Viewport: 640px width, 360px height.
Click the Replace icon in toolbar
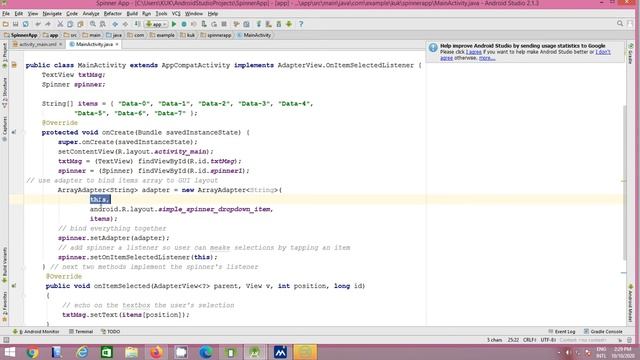[102, 24]
